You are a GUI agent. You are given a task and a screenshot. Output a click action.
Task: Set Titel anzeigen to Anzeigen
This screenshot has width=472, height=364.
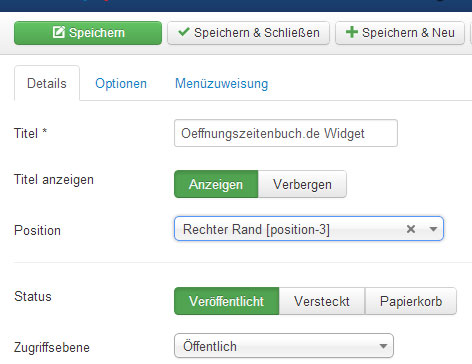click(x=216, y=184)
